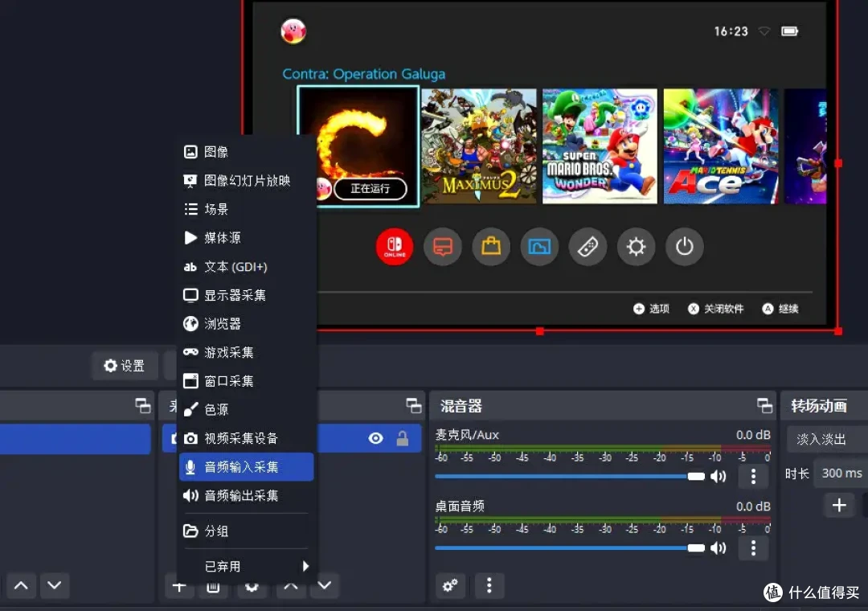This screenshot has height=611, width=868.
Task: Click the 继续 A prompt
Action: (780, 309)
